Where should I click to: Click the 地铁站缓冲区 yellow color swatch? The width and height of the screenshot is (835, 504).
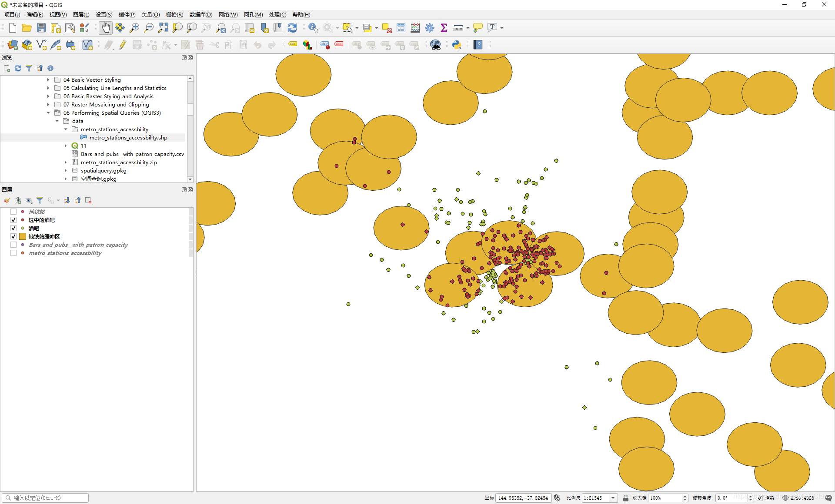[23, 236]
